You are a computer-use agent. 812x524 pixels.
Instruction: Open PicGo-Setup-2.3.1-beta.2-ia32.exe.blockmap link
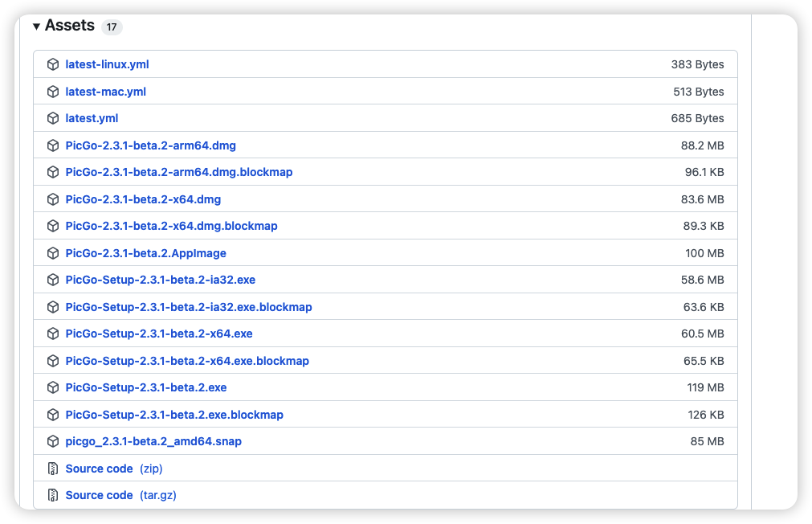[189, 307]
